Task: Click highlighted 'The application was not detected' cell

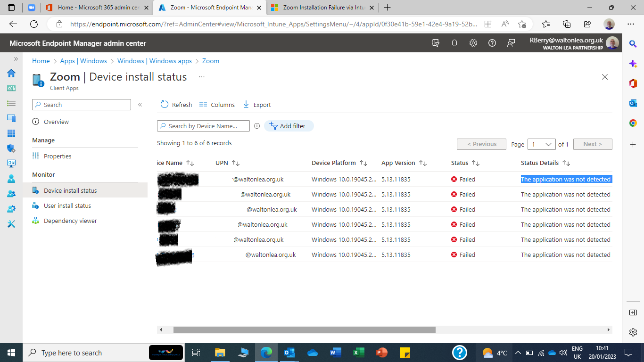Action: tap(566, 179)
